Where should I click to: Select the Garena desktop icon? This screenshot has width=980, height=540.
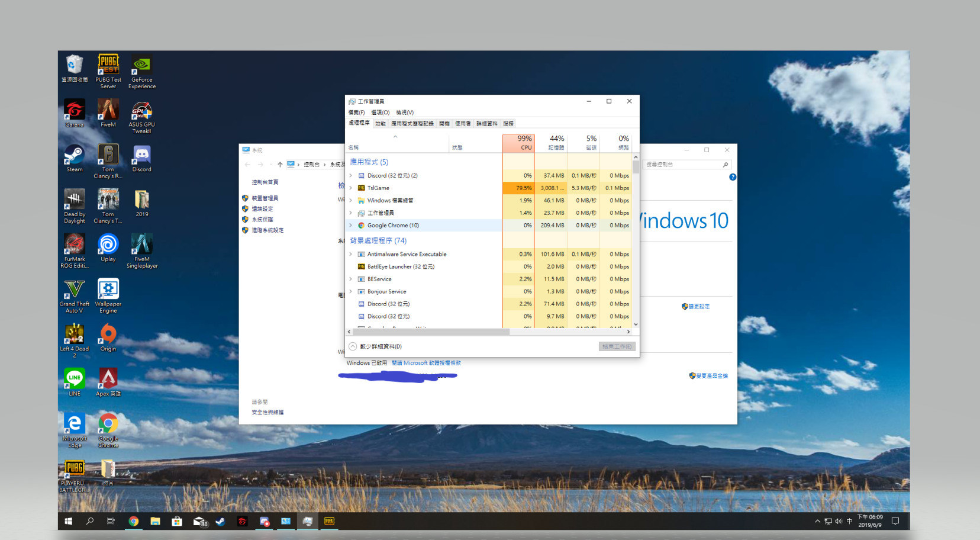[x=75, y=113]
